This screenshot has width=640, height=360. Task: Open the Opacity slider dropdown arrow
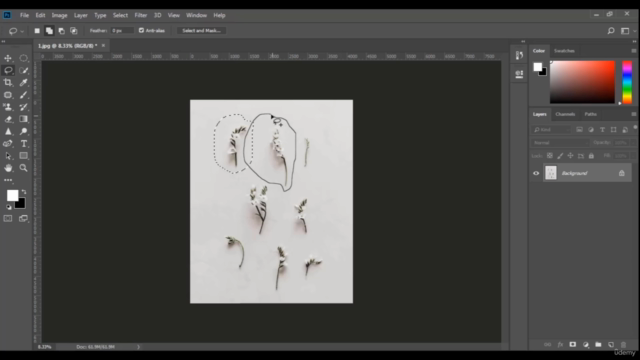633,142
